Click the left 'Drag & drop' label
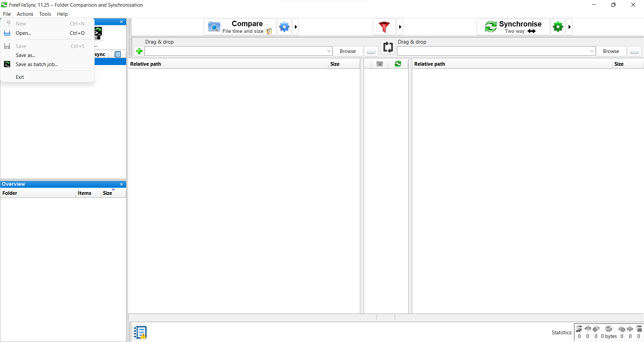The image size is (644, 342). point(159,42)
